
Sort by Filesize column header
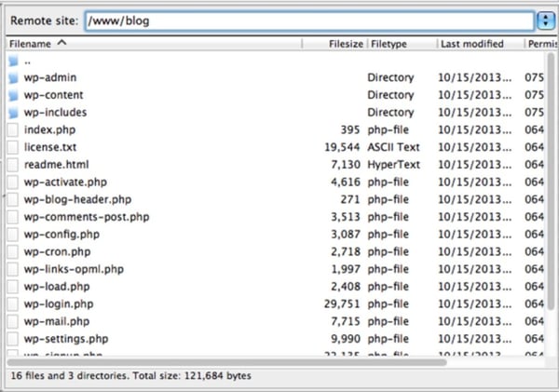(345, 44)
